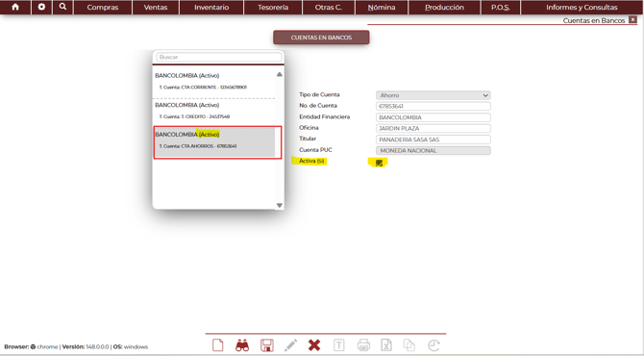Open the Tipo de Cuenta dropdown
The image size is (644, 356).
[x=433, y=95]
